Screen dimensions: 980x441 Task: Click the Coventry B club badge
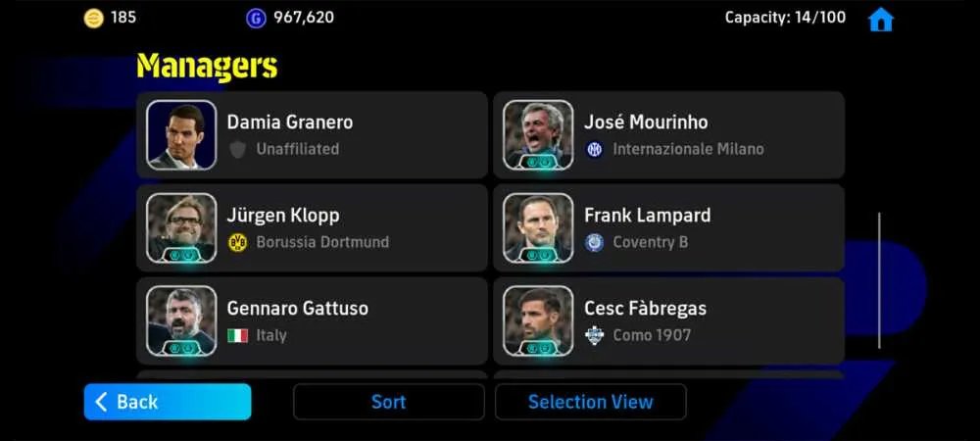(x=595, y=242)
